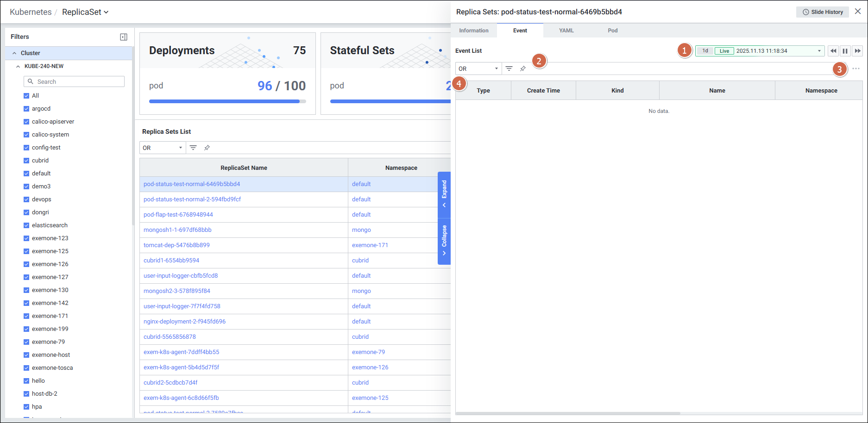868x423 pixels.
Task: Open the ReplicaSet breadcrumb dropdown
Action: coord(85,12)
